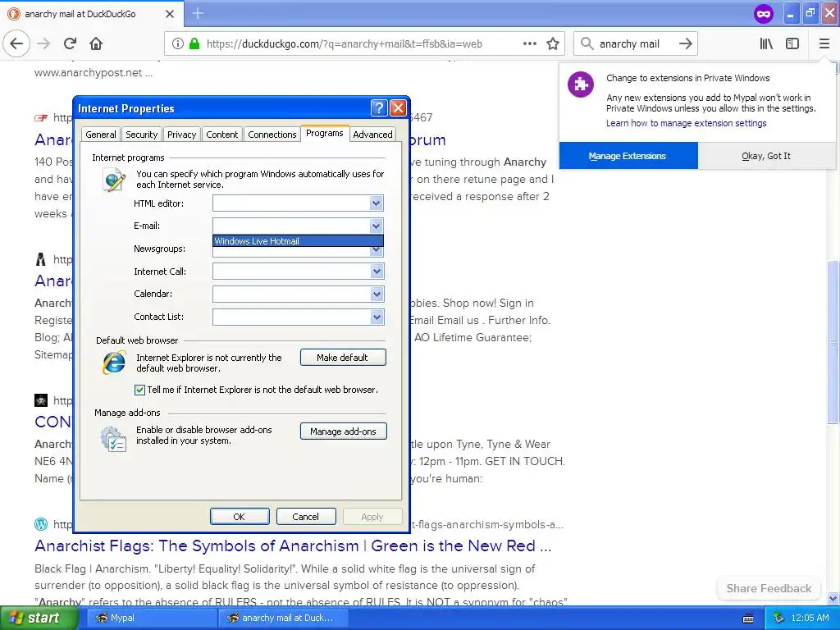Collapse the E-mail dropdown arrow
This screenshot has width=840, height=630.
click(377, 226)
